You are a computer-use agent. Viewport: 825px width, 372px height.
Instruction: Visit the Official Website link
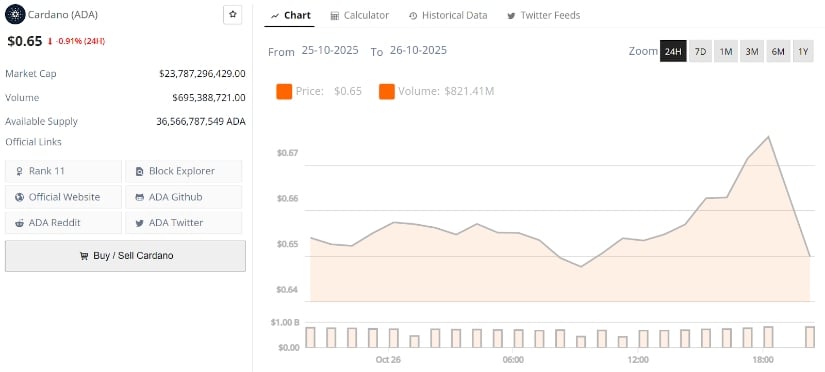point(64,197)
